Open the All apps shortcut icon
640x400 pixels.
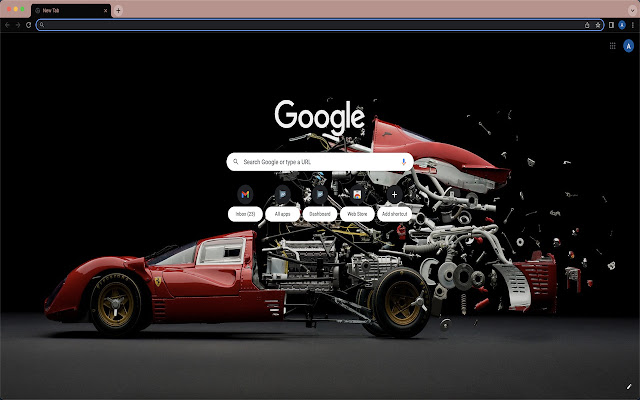point(282,194)
